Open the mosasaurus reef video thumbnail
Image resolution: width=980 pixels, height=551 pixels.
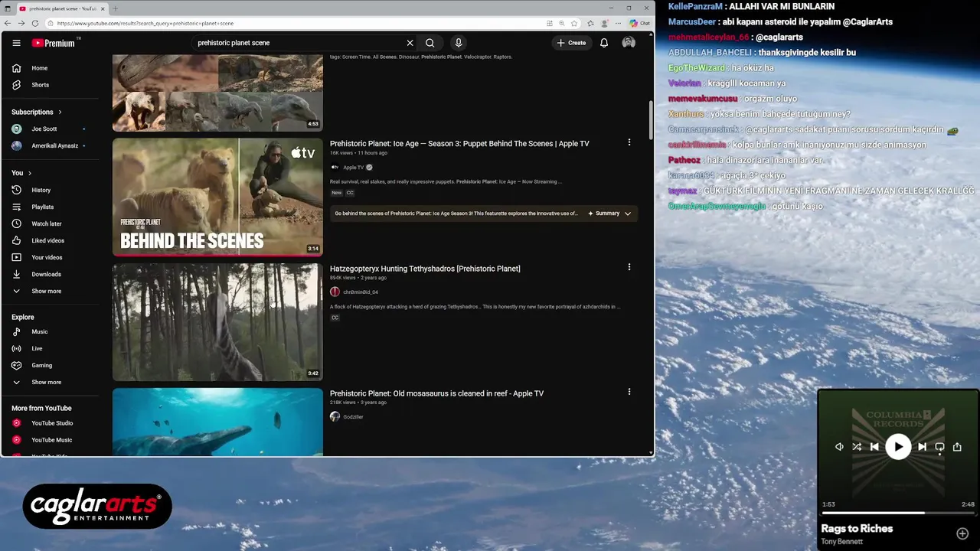tap(217, 422)
